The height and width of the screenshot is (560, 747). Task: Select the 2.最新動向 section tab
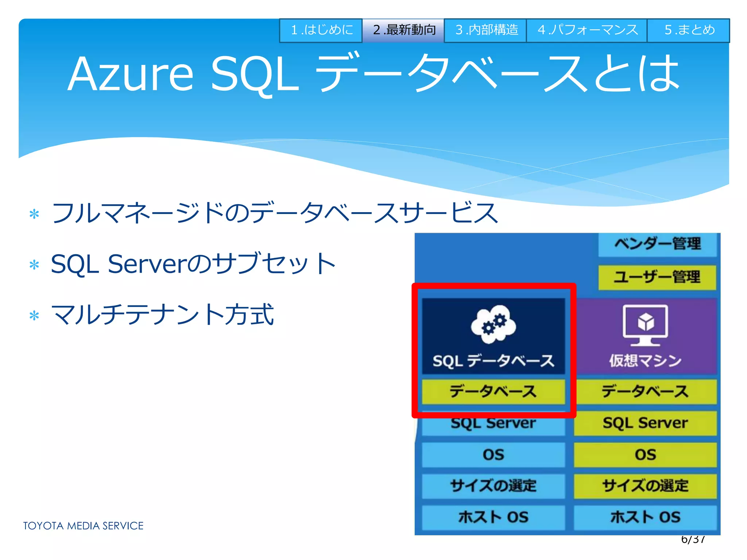pyautogui.click(x=403, y=31)
